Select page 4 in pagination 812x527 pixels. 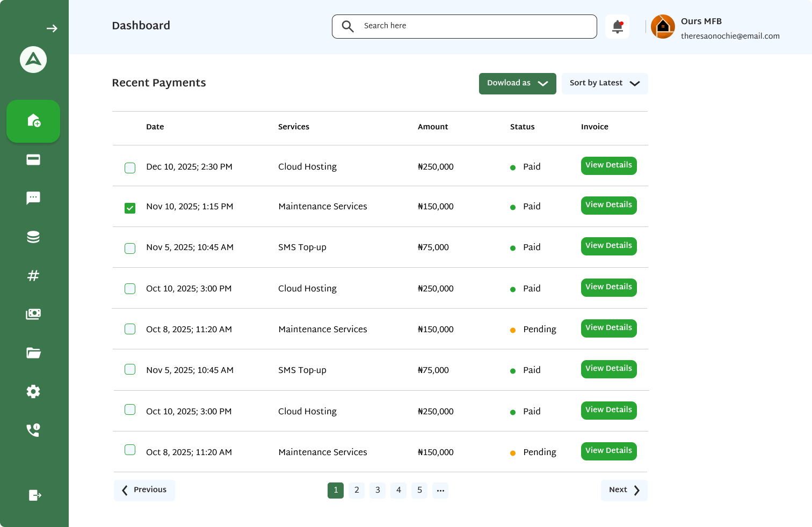click(398, 490)
